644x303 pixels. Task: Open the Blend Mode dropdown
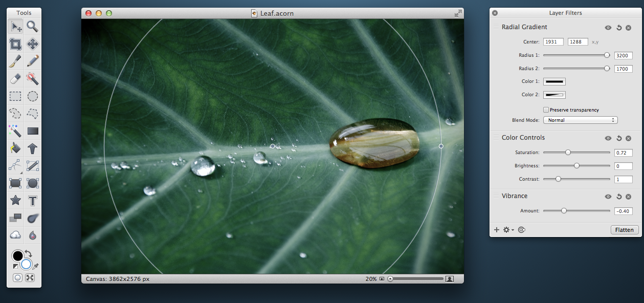(580, 120)
